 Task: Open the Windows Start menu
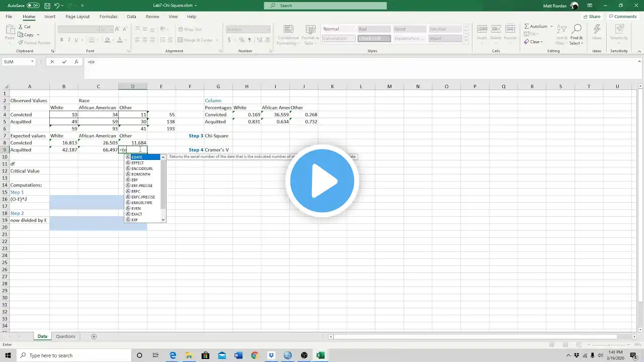9,355
